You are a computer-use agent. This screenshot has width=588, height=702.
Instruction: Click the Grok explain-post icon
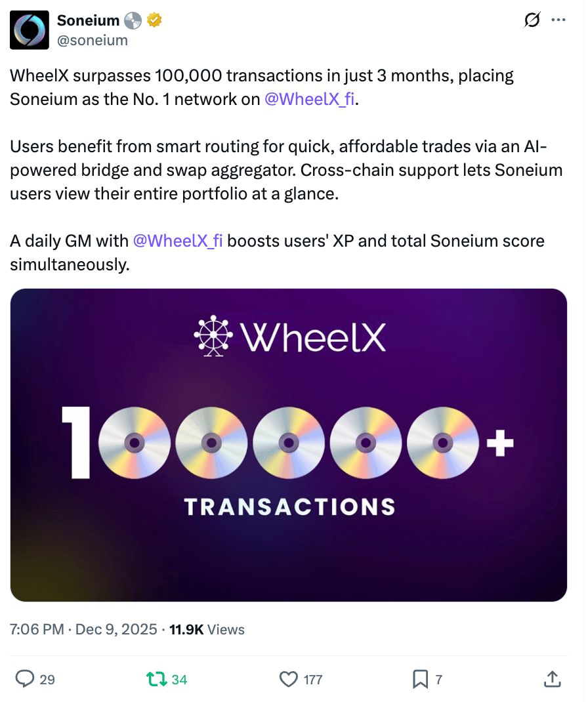pyautogui.click(x=532, y=20)
